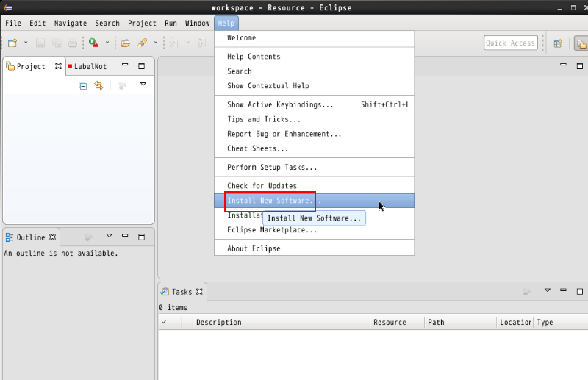Sort tasks by Resource column header

(398, 322)
